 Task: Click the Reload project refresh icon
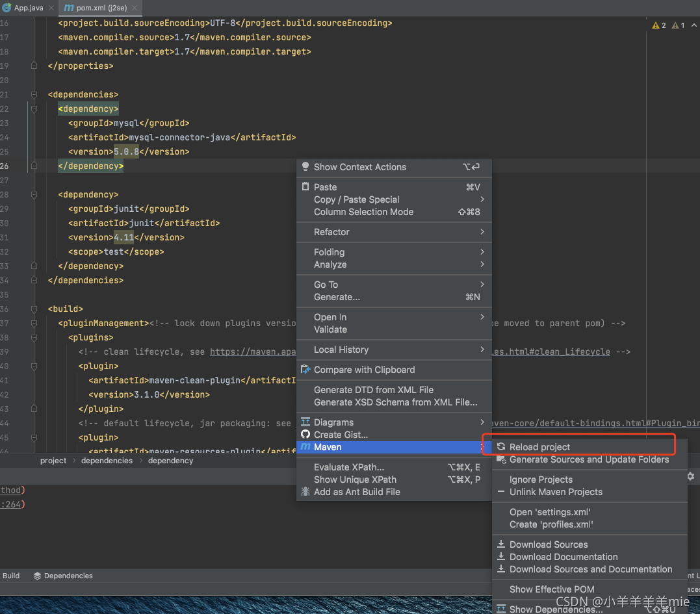point(501,446)
